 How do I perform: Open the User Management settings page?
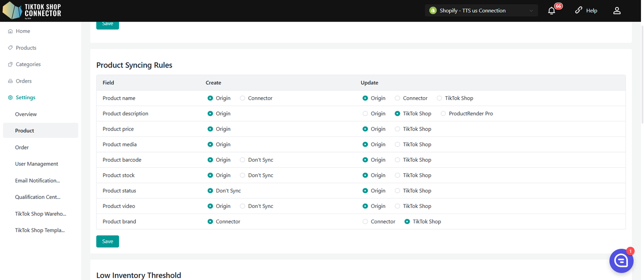[36, 164]
